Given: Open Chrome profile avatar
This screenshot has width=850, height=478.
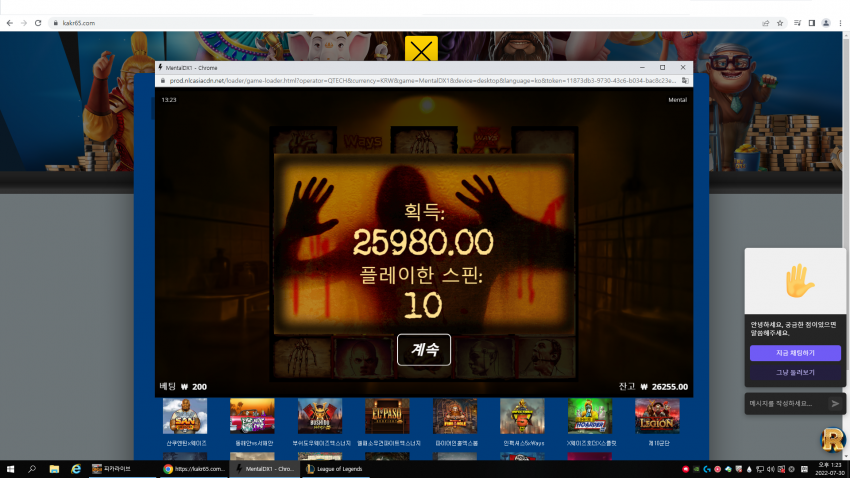Looking at the screenshot, I should coord(826,23).
